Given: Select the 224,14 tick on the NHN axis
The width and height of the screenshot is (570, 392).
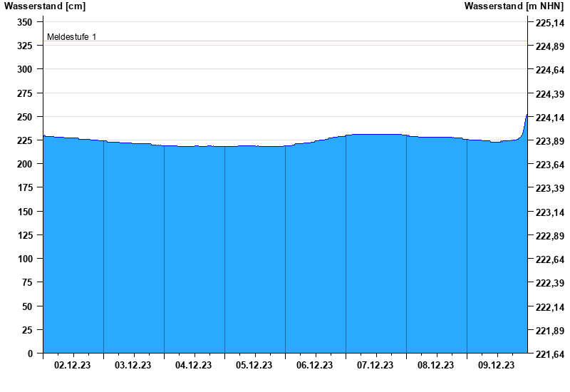Looking at the screenshot, I should [549, 118].
